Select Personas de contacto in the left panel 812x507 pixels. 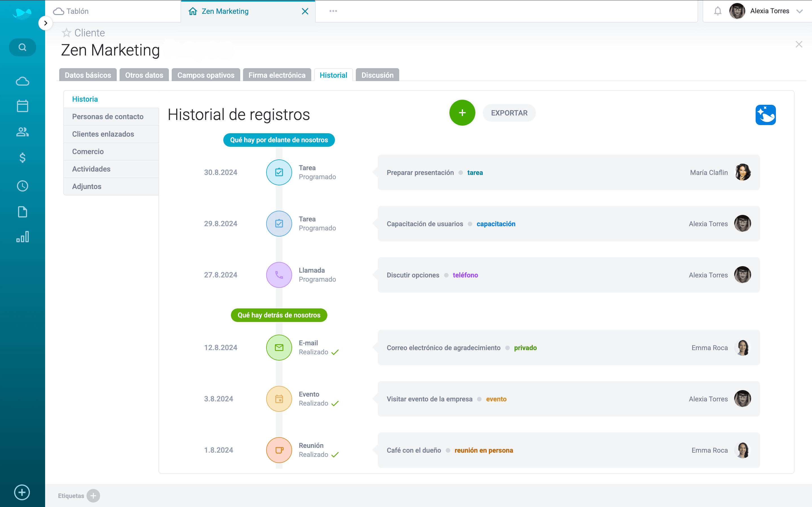coord(108,116)
